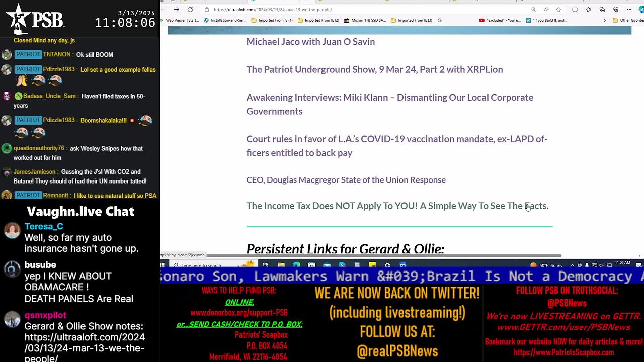The image size is (644, 362).
Task: View site information via the lock icon
Action: click(207, 9)
